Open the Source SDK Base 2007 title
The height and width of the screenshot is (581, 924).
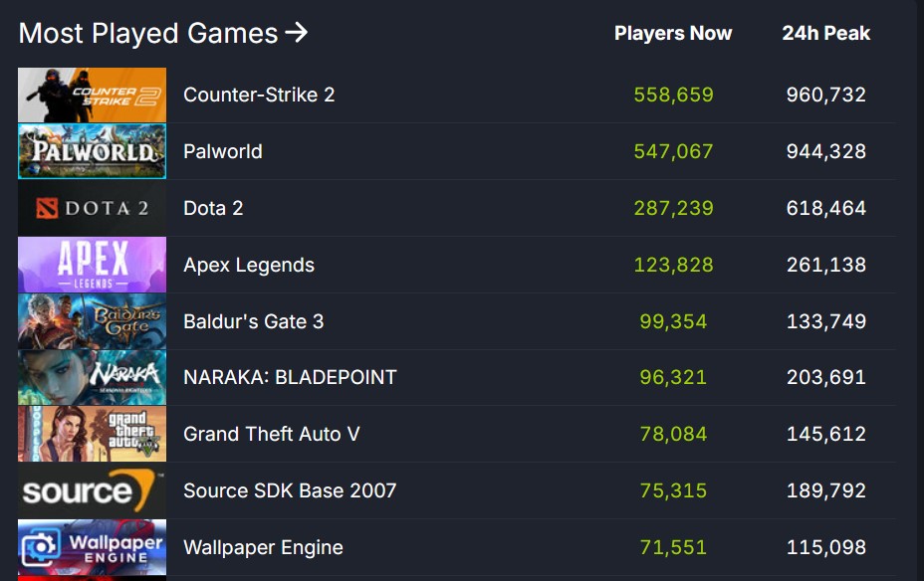(290, 490)
